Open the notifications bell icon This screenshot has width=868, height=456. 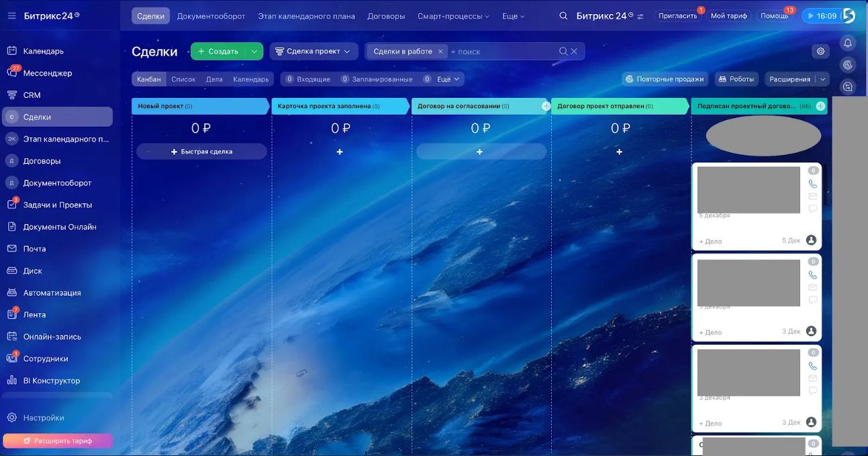[848, 43]
